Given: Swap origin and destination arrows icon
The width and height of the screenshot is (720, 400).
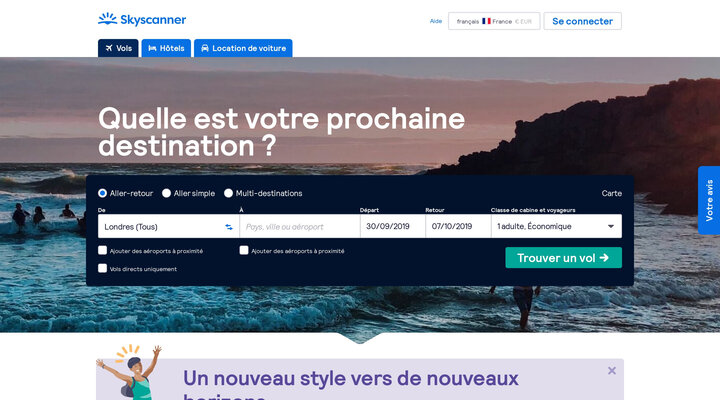Looking at the screenshot, I should point(229,227).
